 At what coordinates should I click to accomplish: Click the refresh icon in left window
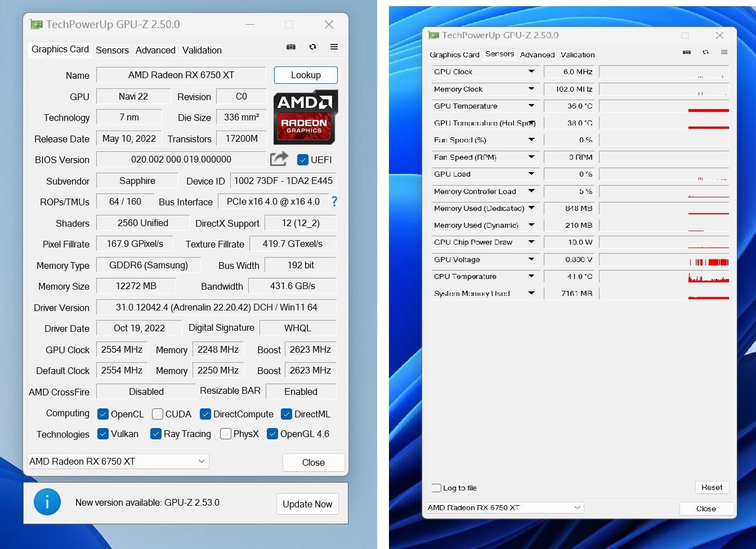(x=312, y=47)
